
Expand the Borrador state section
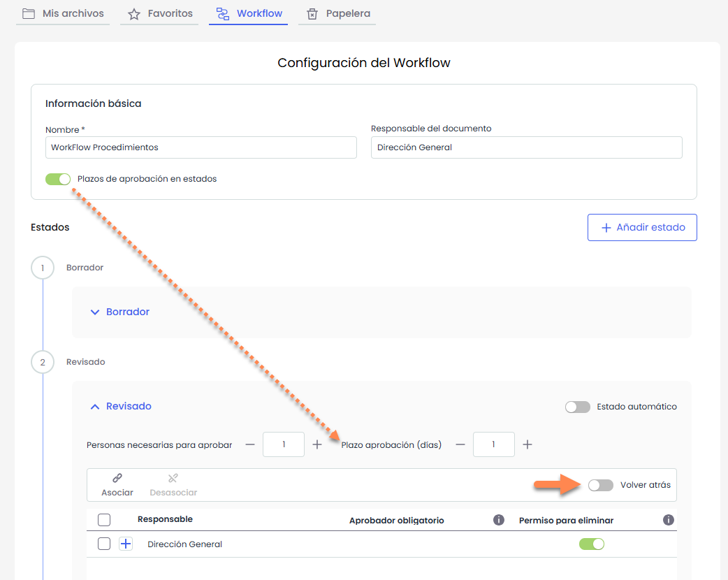120,312
